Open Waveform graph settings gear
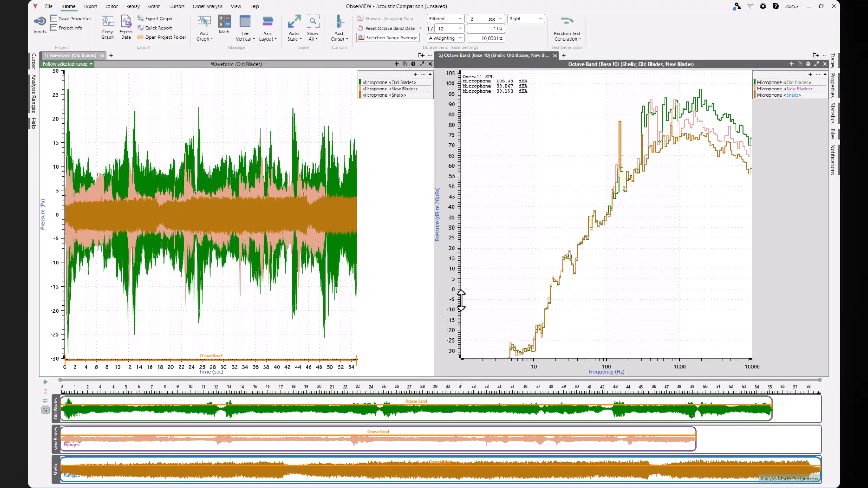 413,64
